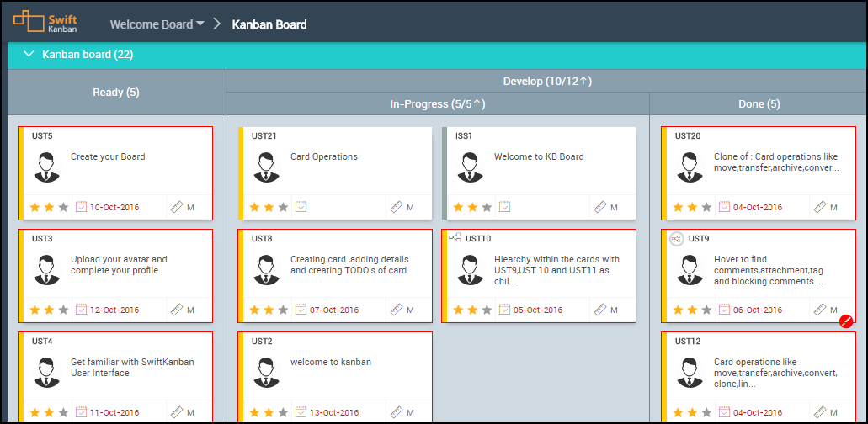The height and width of the screenshot is (424, 868).
Task: Collapse the Kanban board (22) swimlane
Action: (29, 55)
